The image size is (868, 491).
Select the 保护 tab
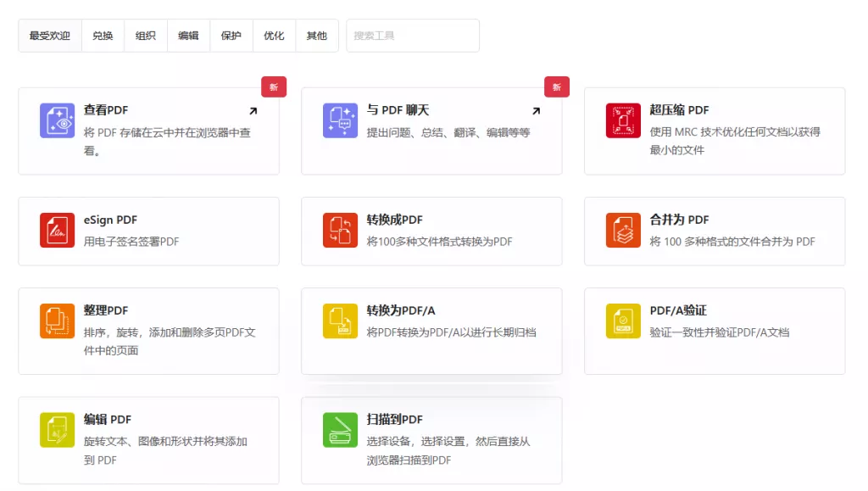click(231, 36)
